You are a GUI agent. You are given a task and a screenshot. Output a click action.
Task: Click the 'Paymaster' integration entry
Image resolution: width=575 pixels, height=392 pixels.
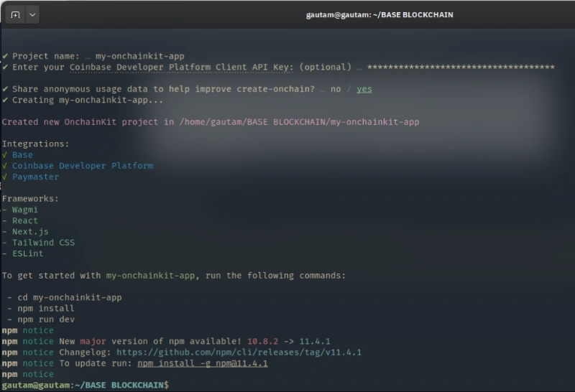pos(35,177)
